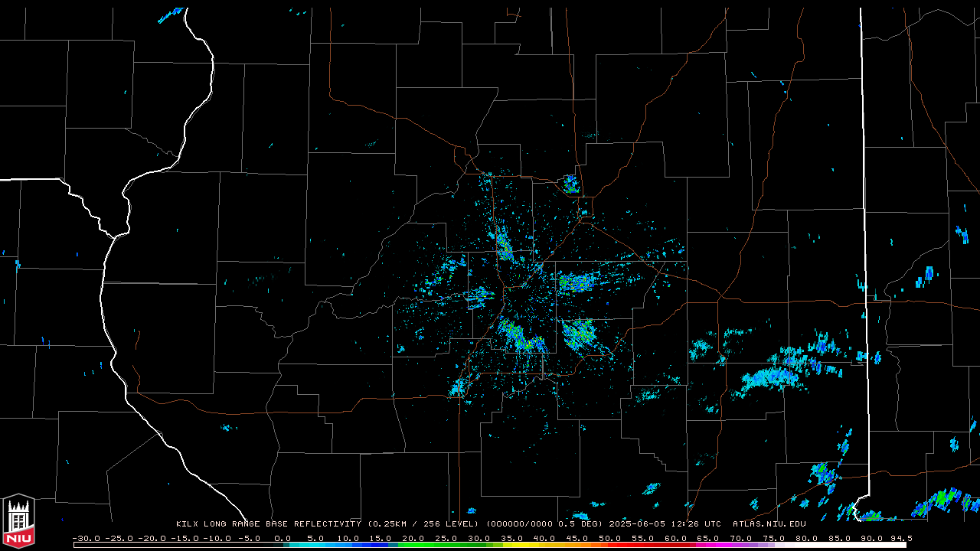This screenshot has width=980, height=551.
Task: Click the date 2025-06-05
Action: point(637,523)
